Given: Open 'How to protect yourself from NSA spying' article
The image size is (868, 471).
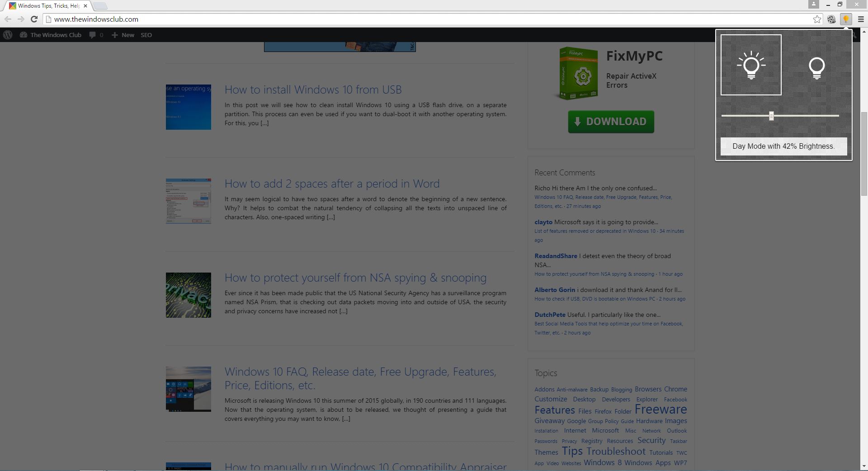Looking at the screenshot, I should point(355,278).
